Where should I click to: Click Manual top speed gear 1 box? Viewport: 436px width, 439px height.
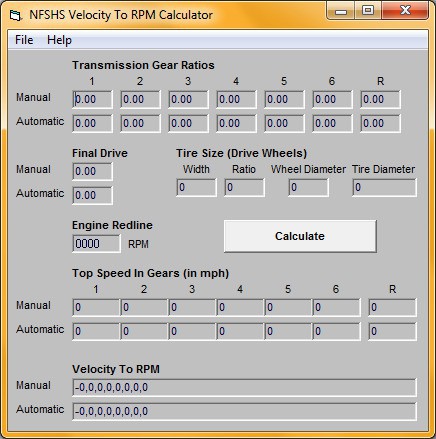(x=96, y=307)
